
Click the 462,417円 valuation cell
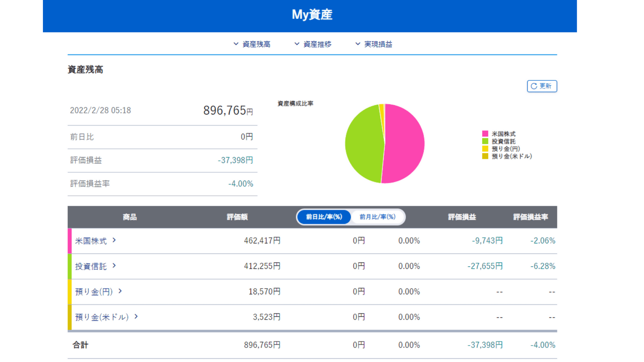click(262, 241)
